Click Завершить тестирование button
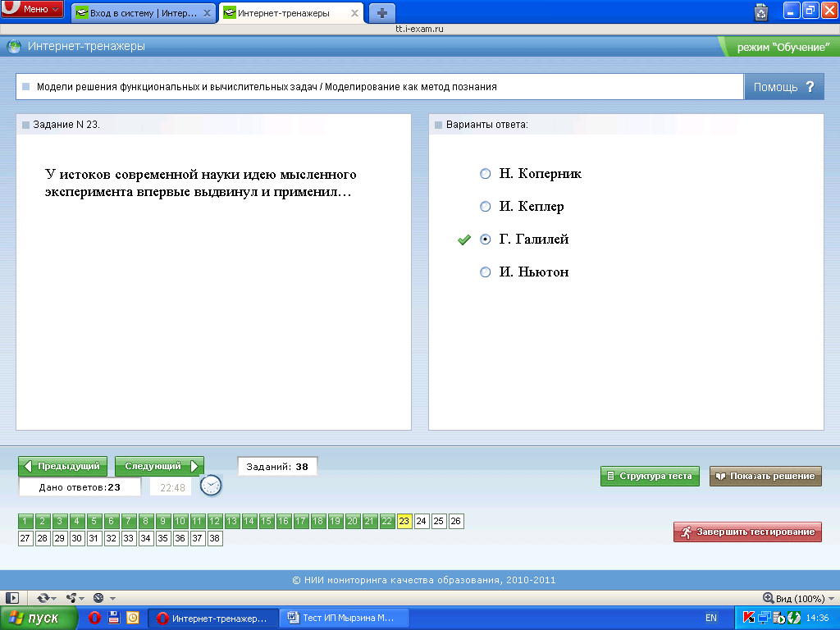The height and width of the screenshot is (630, 840). coord(747,532)
